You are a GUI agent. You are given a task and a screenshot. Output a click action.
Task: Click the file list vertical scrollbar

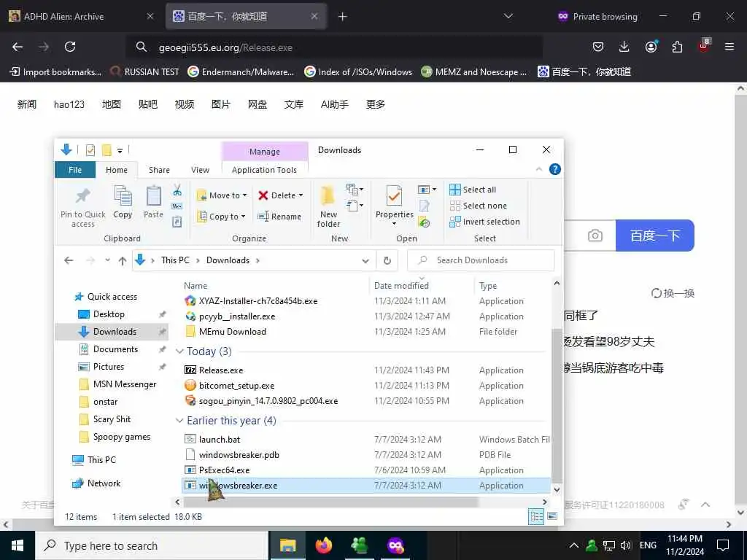coord(557,405)
